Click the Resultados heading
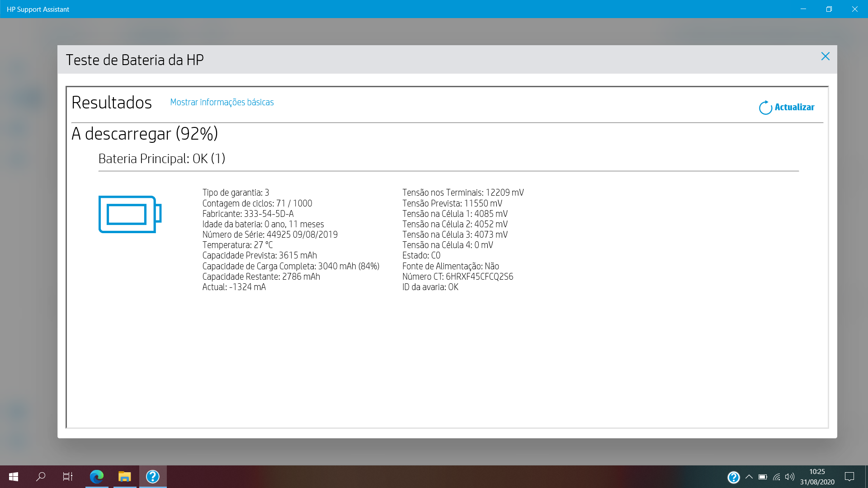Image resolution: width=868 pixels, height=488 pixels. (x=112, y=103)
